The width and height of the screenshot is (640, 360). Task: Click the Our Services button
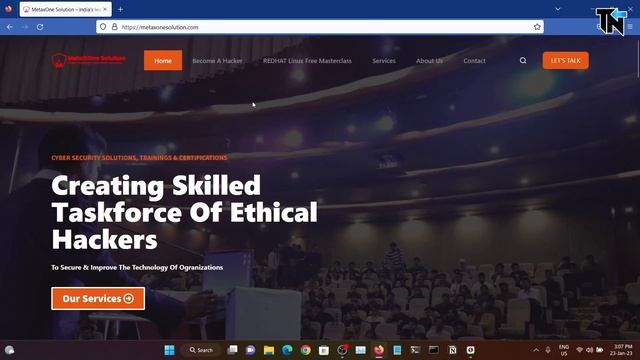tap(98, 298)
